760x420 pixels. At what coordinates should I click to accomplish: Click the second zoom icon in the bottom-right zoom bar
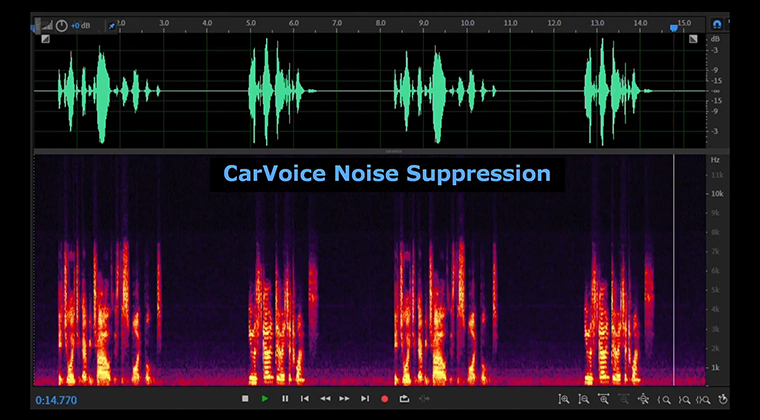(x=584, y=400)
